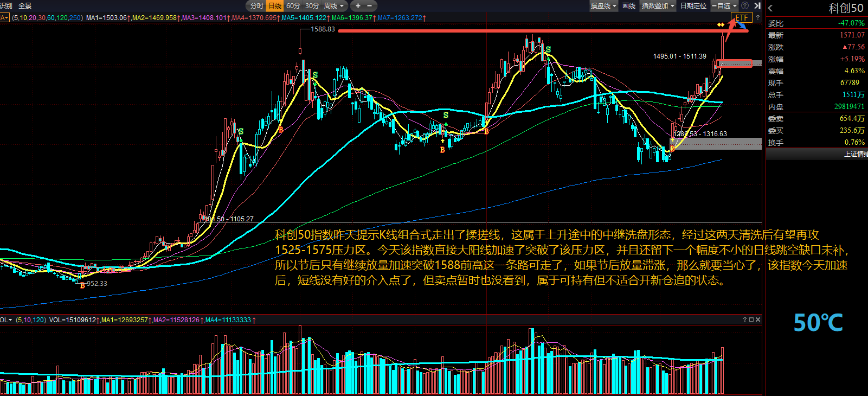Maximize the volume indicator panel
Screen dimensions: 868x396
click(x=751, y=320)
